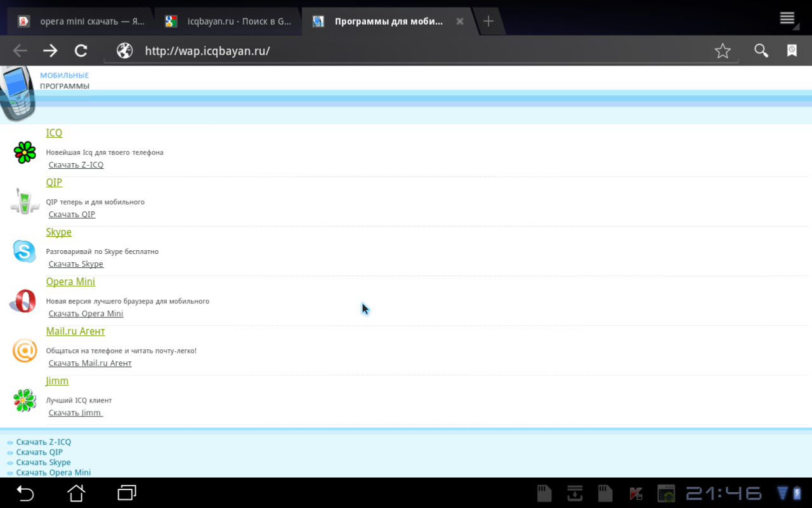Click Скачать Opera Mini in the footer list

coord(53,472)
